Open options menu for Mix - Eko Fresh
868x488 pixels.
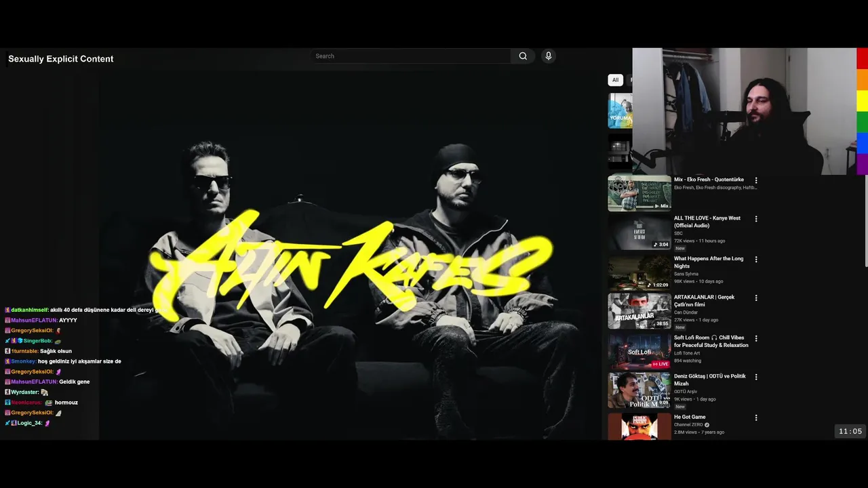pos(756,180)
